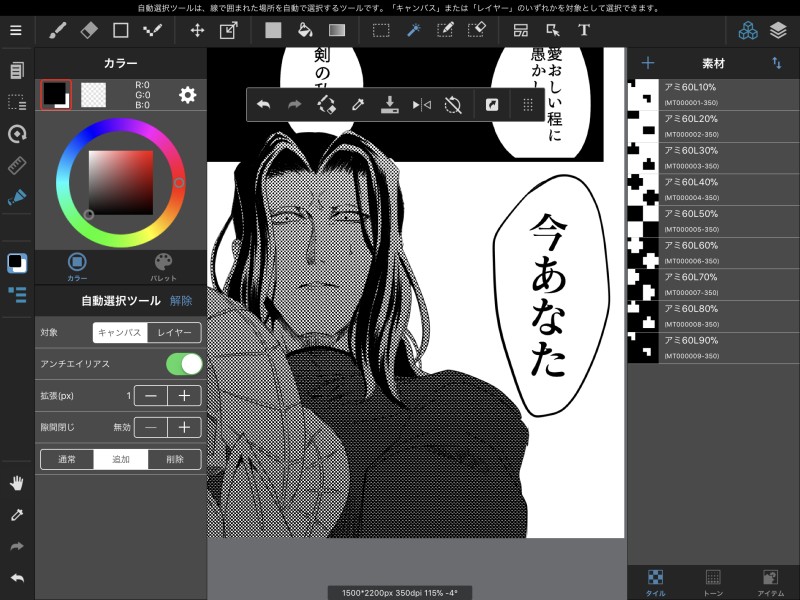Click the reset rotation icon in the floating toolbar
800x600 pixels.
point(453,105)
